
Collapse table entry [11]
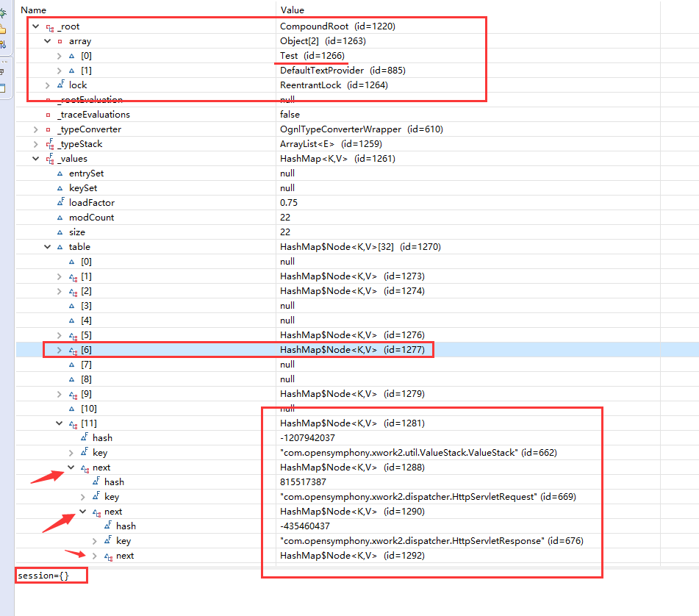pos(60,423)
